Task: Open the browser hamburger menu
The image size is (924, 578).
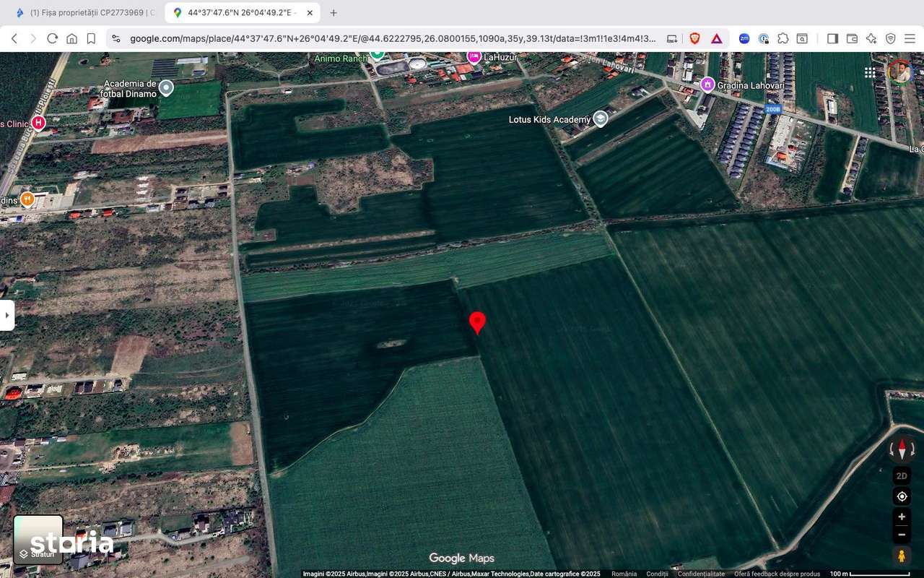Action: coord(910,38)
